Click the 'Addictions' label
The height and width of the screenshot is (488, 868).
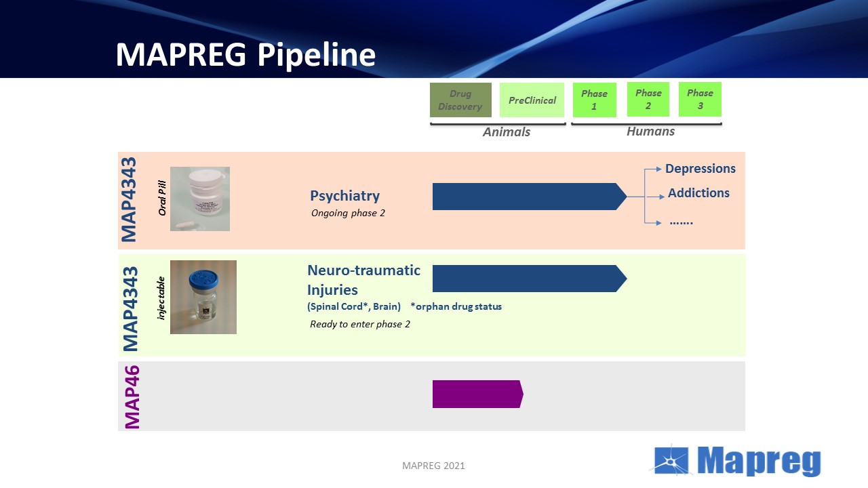tap(698, 193)
